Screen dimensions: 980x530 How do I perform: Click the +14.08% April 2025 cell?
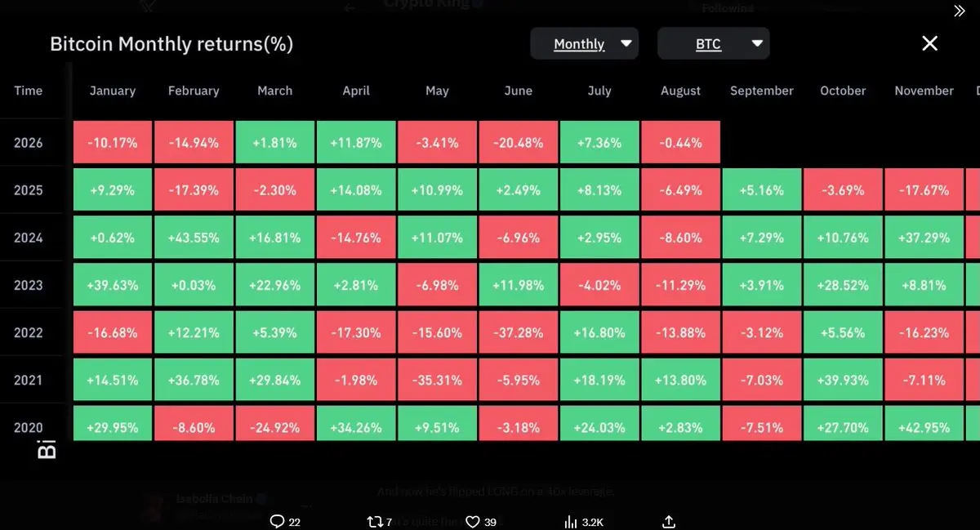point(356,190)
